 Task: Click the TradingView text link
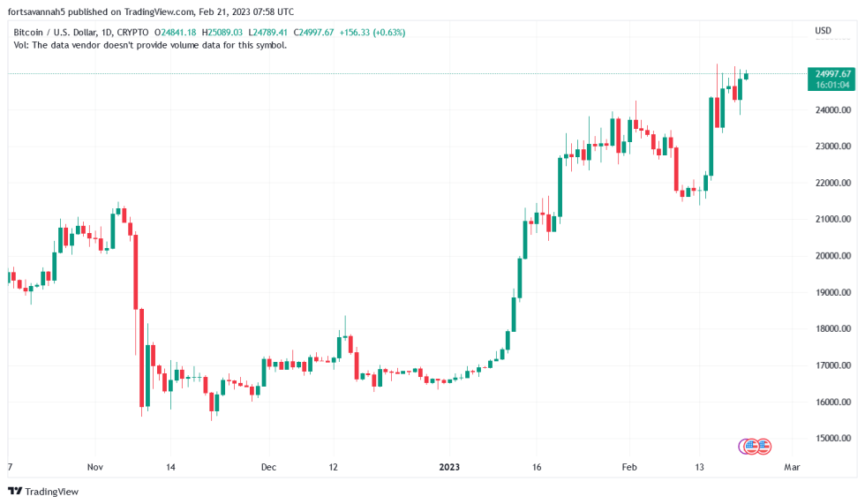point(52,492)
